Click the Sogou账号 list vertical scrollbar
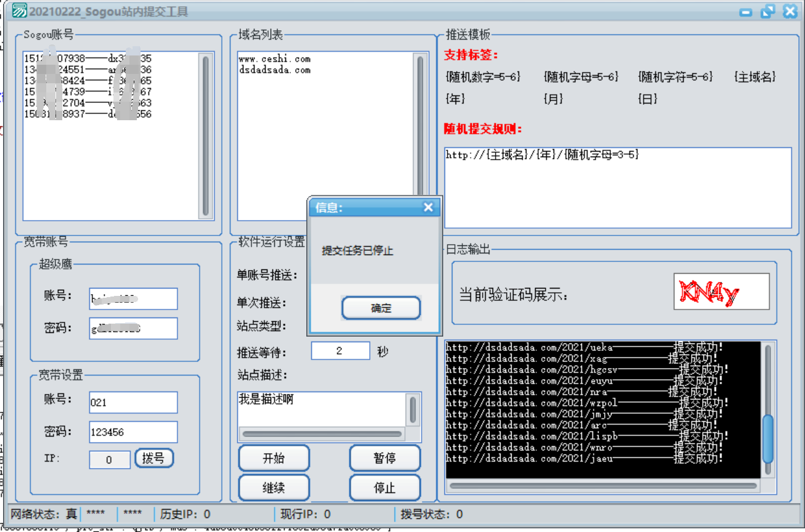The image size is (805, 532). (x=205, y=135)
